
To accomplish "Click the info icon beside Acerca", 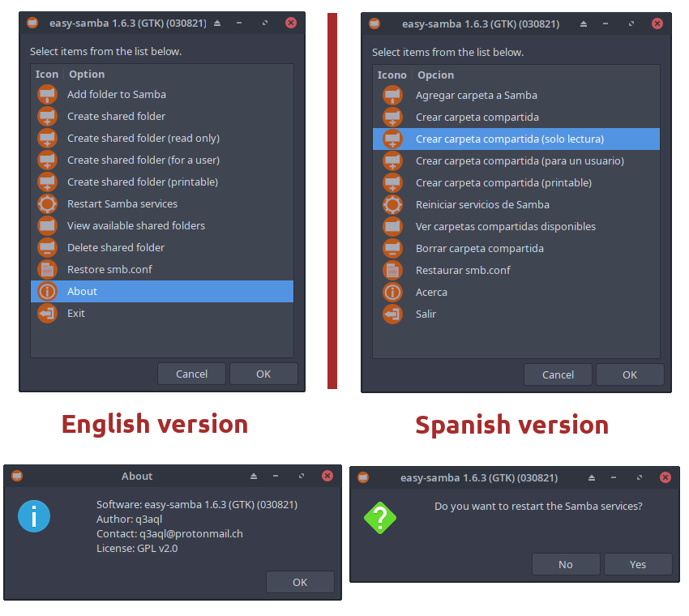I will [x=392, y=292].
